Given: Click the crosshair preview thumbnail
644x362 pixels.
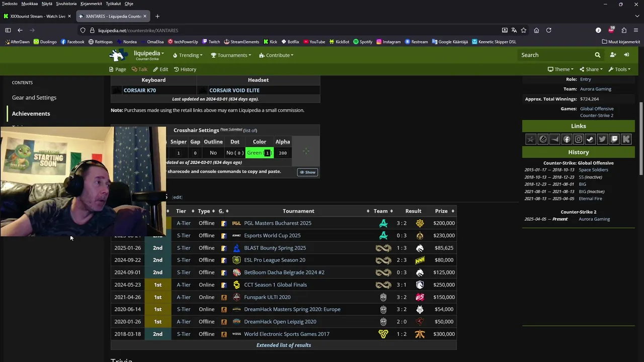Looking at the screenshot, I should [306, 151].
